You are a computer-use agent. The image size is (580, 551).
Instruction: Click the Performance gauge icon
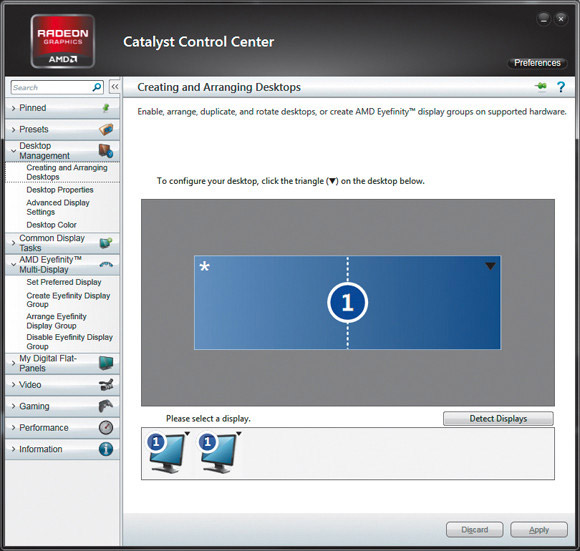pos(106,427)
